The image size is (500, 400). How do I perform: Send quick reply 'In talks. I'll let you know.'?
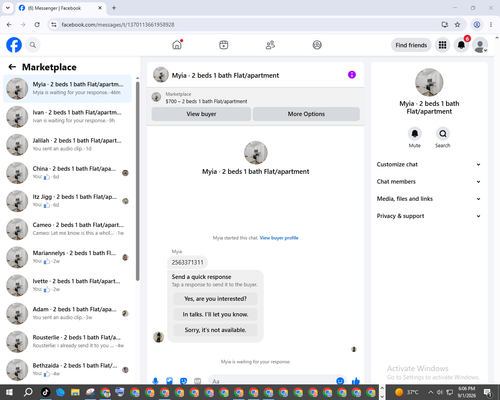215,314
